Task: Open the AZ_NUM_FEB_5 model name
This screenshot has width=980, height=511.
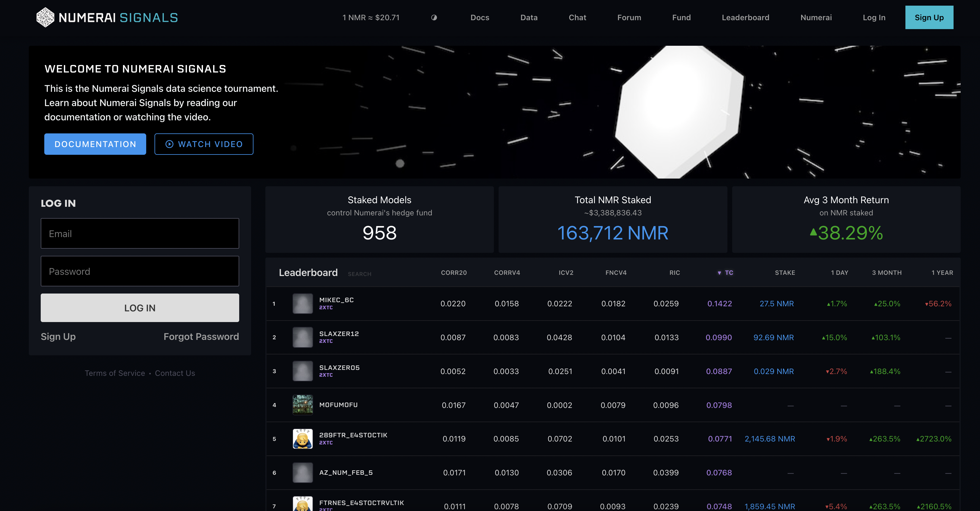Action: coord(346,473)
